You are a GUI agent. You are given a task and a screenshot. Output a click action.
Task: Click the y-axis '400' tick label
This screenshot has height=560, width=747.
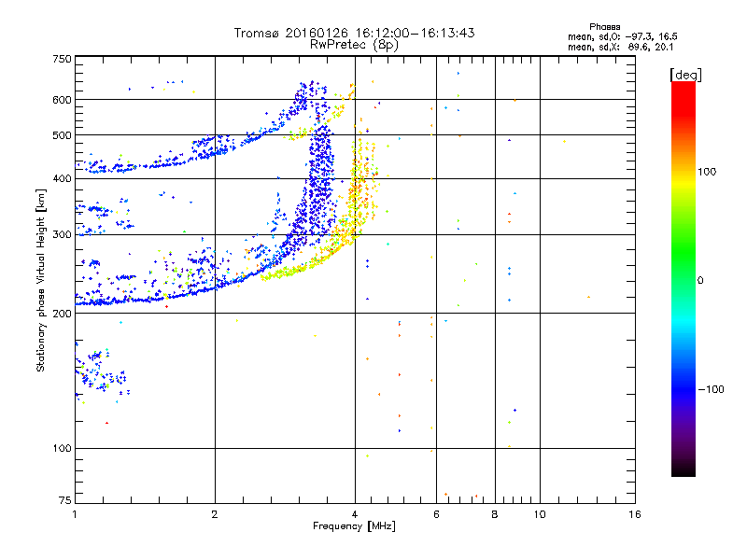pos(62,178)
